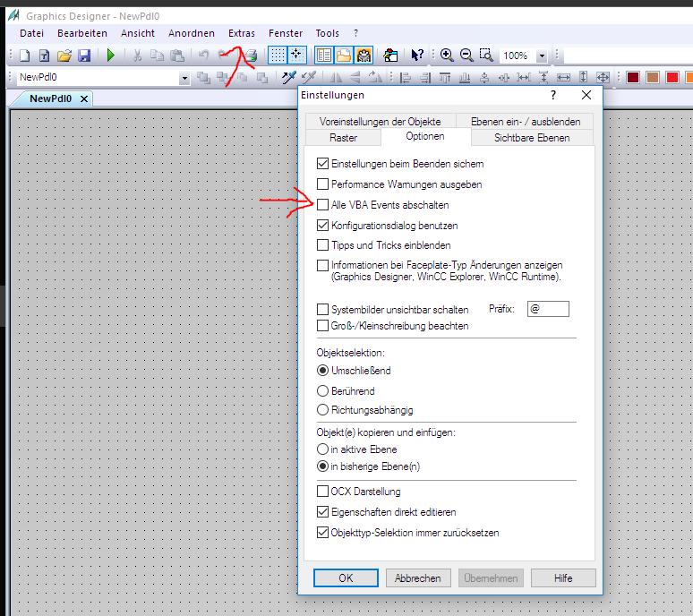693x616 pixels.
Task: Click the Undo arrow icon
Action: 204,56
